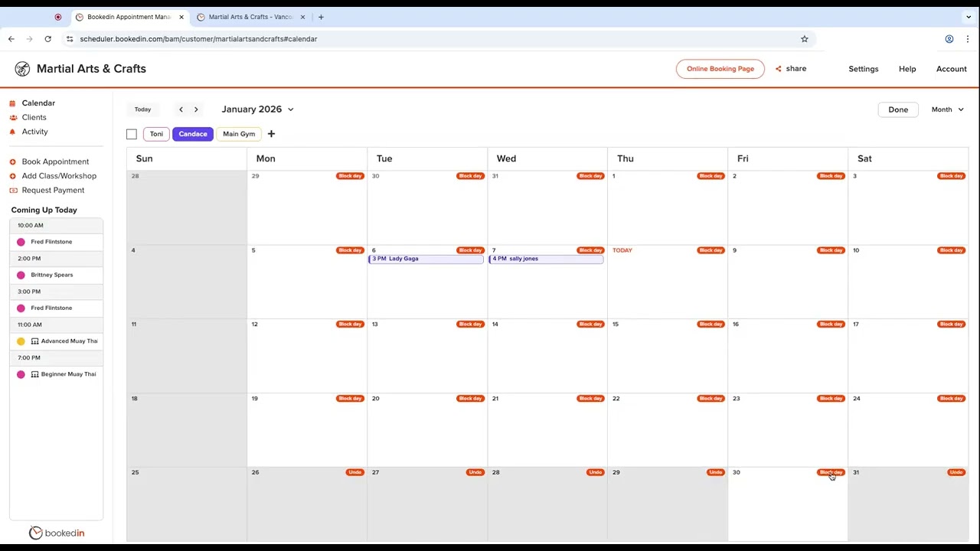Click yellow dot beside Advanced Muay Thai
Image resolution: width=980 pixels, height=551 pixels.
coord(21,341)
